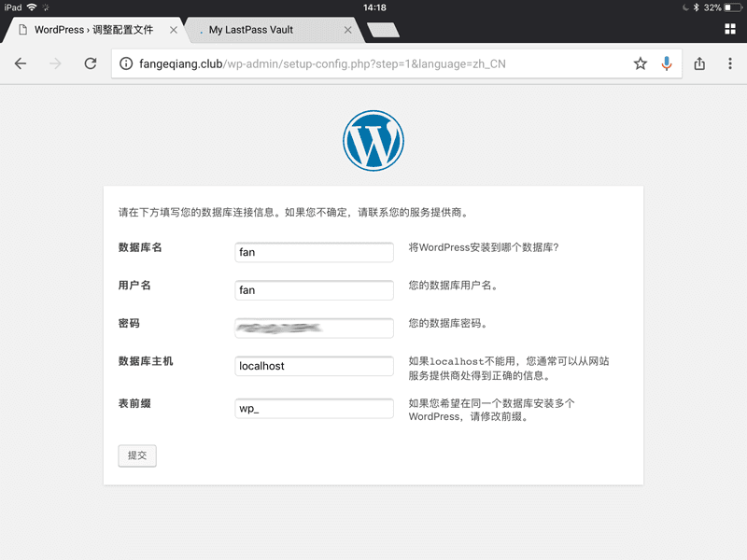Close the WordPress setup tab
The image size is (747, 560).
pyautogui.click(x=173, y=30)
